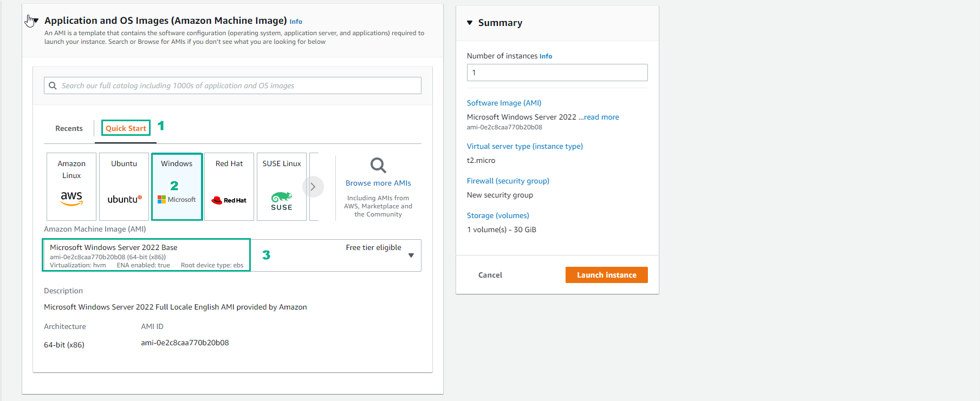Select the Windows Microsoft AMI tile
Image resolution: width=980 pixels, height=401 pixels.
[177, 186]
